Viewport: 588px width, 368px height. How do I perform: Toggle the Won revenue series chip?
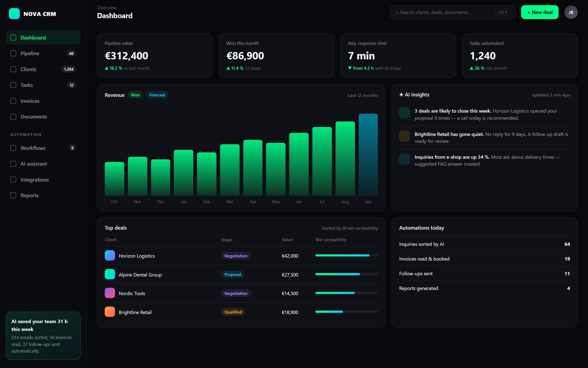click(x=135, y=95)
